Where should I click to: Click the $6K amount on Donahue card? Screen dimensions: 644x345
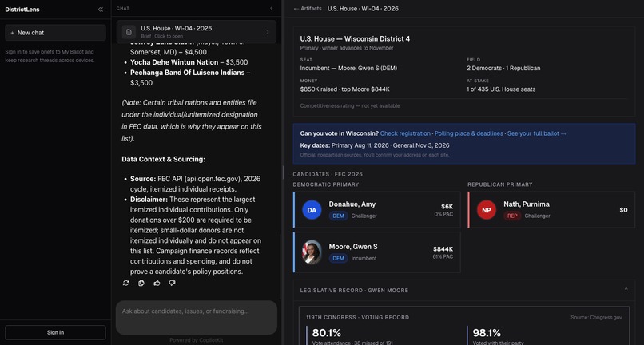pos(447,207)
